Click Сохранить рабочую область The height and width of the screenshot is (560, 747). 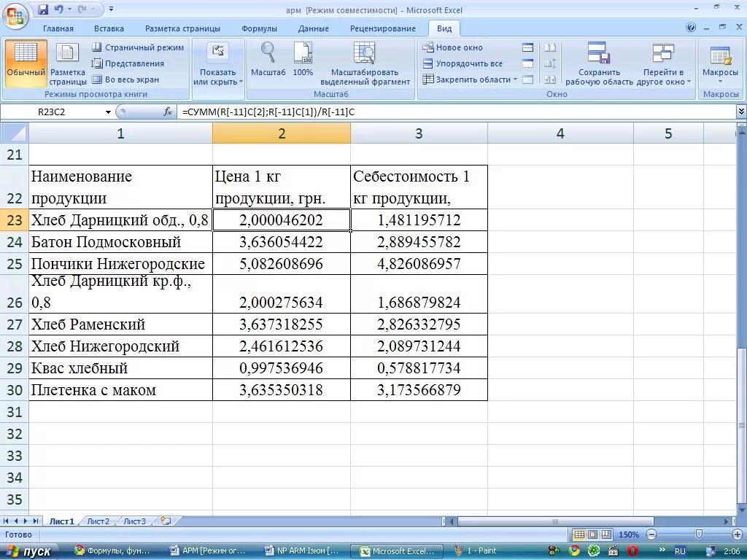click(x=600, y=64)
